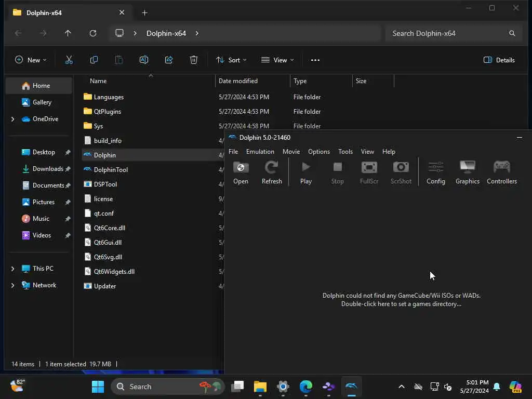Open Graphics settings in Dolphin toolbar
Screen dimensions: 532x399
(x=468, y=172)
